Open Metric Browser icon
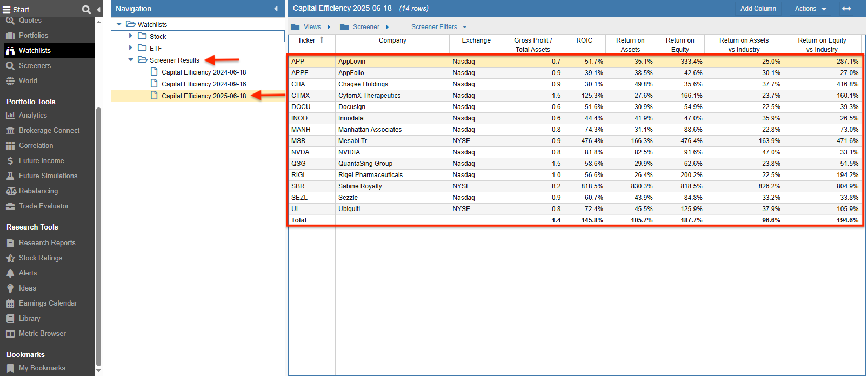868x378 pixels. [10, 333]
